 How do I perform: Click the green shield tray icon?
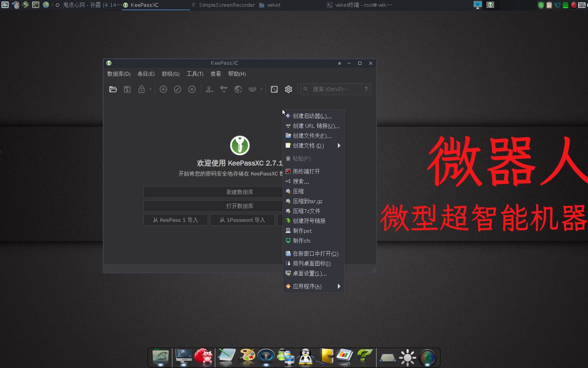[x=541, y=5]
